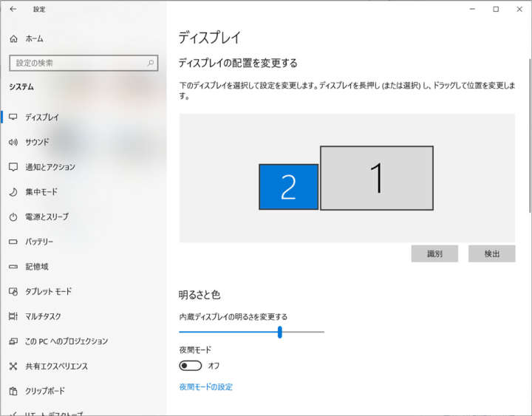Click the ディスプレイの配置を変更する heading
Image resolution: width=532 pixels, height=416 pixels.
[238, 63]
